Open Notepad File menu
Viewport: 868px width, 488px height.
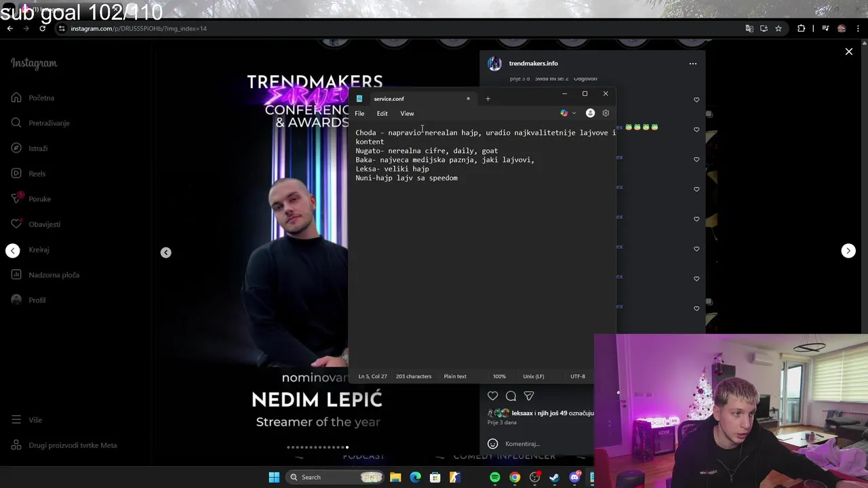coord(359,113)
